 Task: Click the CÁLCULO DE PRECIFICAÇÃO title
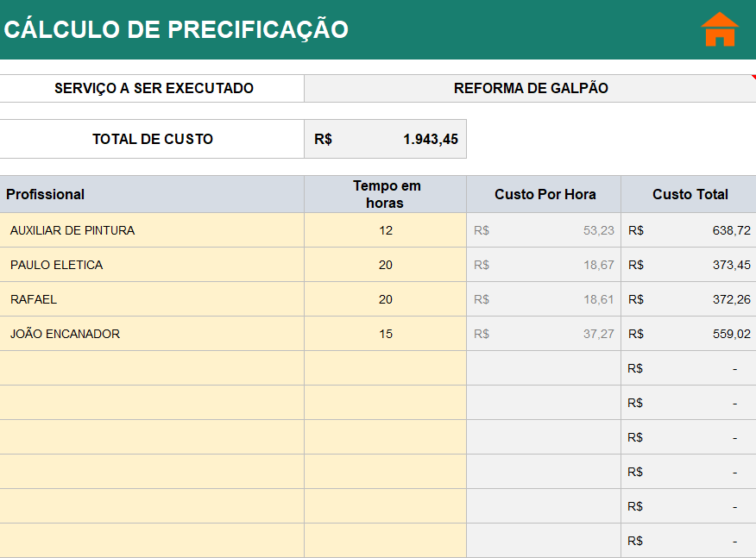pos(176,29)
